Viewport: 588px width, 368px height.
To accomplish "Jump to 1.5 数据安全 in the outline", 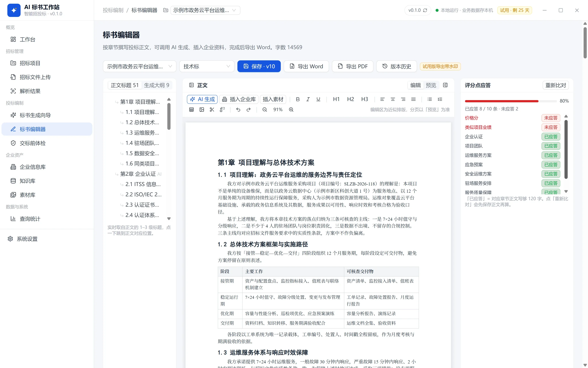I will tap(142, 153).
